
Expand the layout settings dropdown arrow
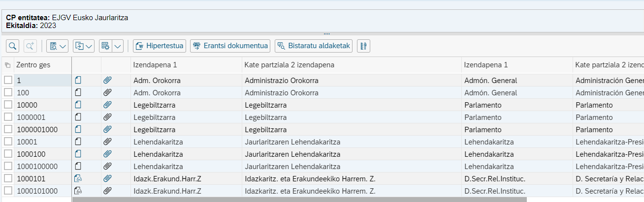click(118, 46)
